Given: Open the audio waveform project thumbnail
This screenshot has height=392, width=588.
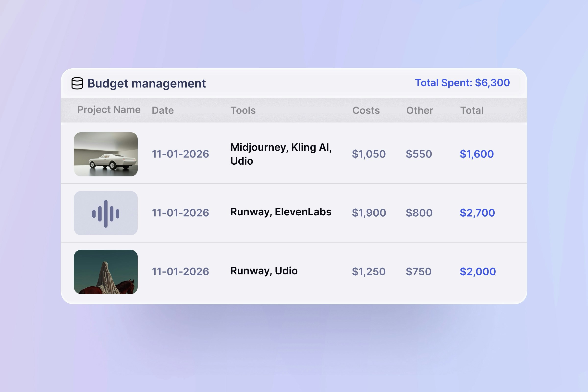Looking at the screenshot, I should 106,213.
